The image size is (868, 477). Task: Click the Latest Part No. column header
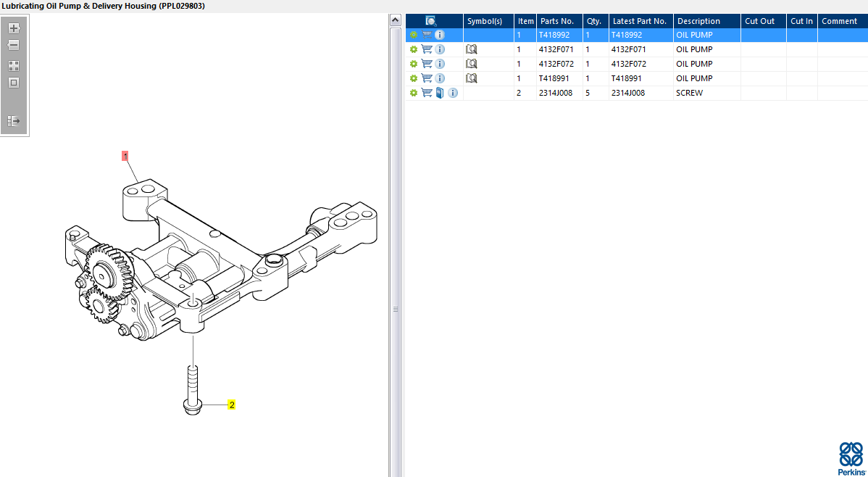640,21
